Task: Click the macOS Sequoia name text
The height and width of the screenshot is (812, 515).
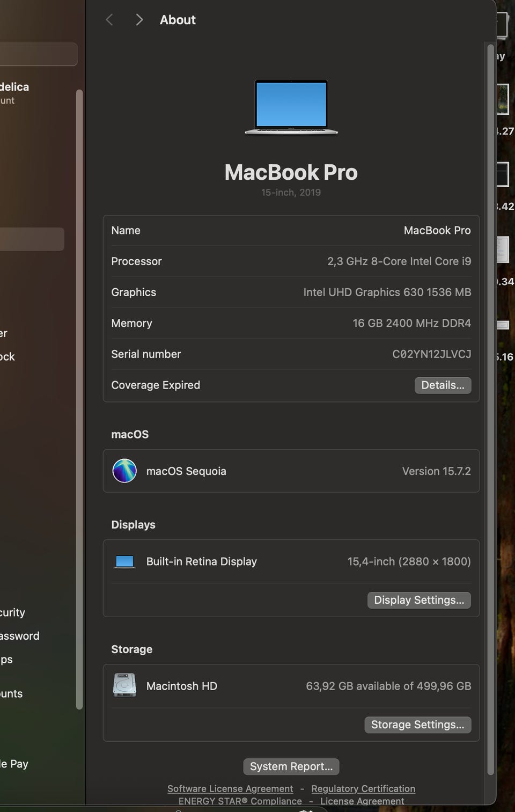Action: (186, 471)
